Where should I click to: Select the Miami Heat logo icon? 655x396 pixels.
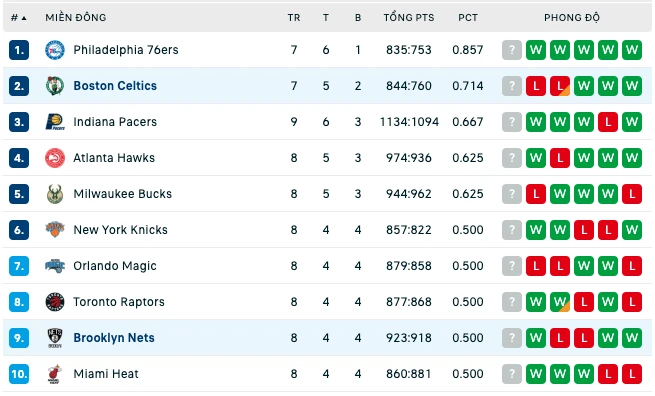[55, 374]
